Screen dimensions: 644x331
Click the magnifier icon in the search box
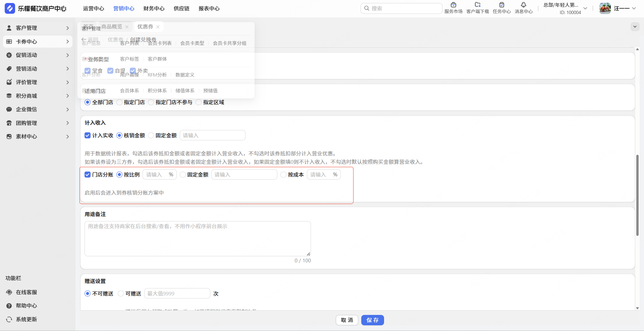click(367, 8)
